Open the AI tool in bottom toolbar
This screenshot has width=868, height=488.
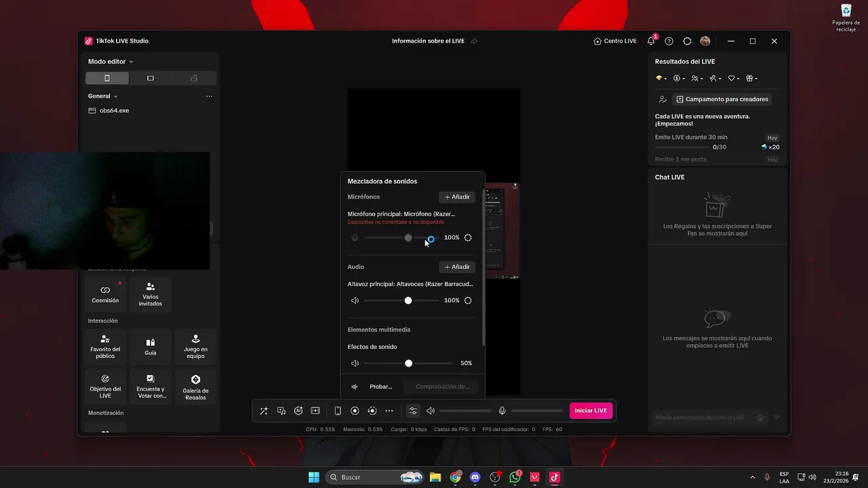pyautogui.click(x=298, y=411)
